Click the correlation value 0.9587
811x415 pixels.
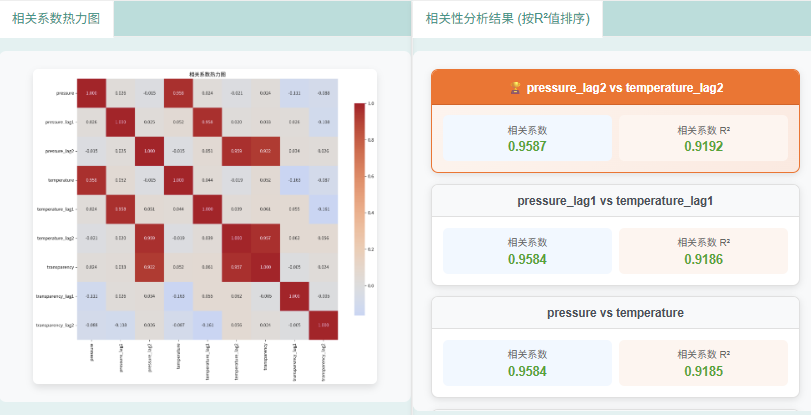[x=527, y=146]
